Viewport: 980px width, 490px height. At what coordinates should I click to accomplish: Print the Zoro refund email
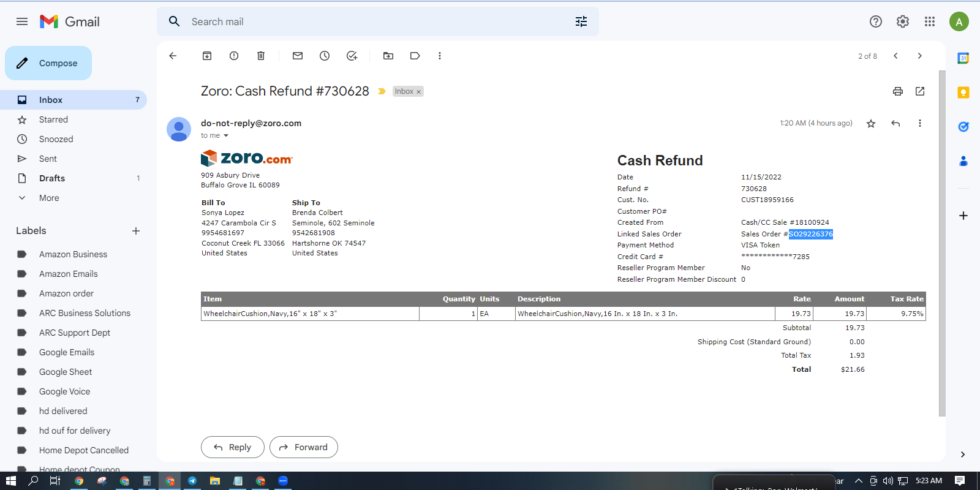(898, 91)
